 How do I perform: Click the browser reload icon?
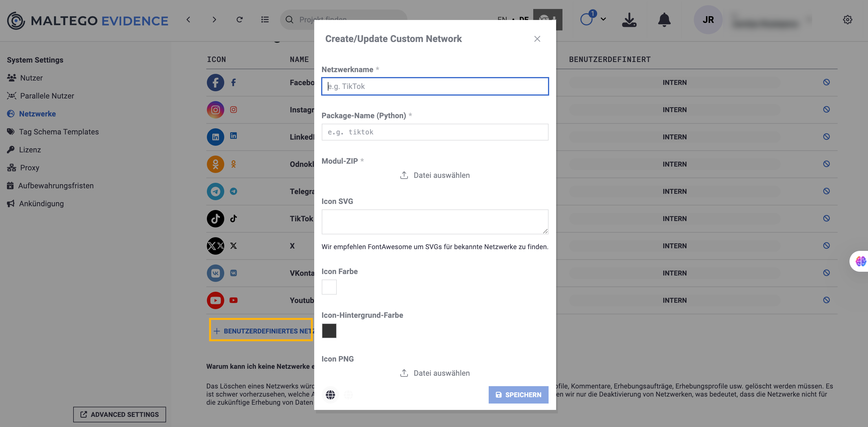(x=240, y=20)
